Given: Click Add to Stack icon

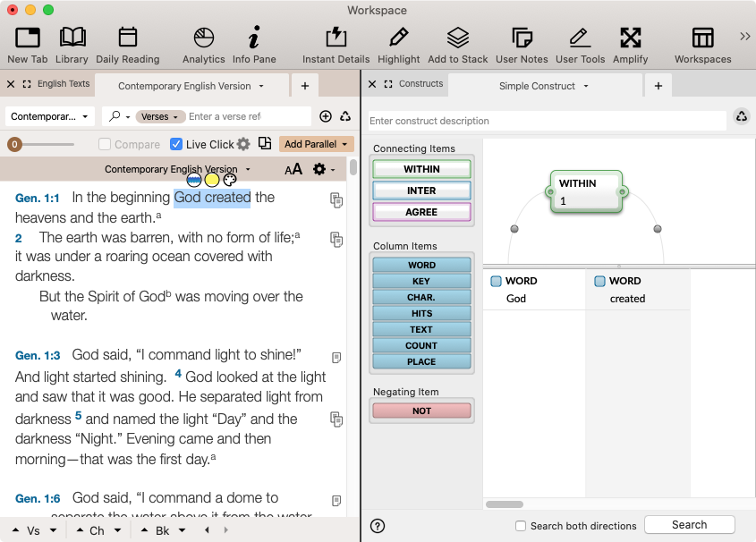Looking at the screenshot, I should pyautogui.click(x=457, y=44).
